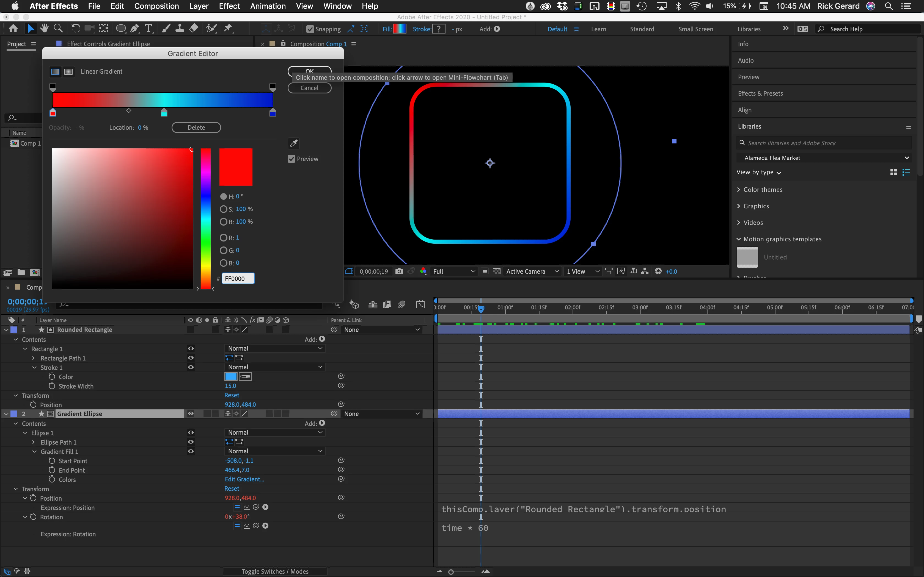Toggle the Preview checkbox in Gradient Editor
The image size is (924, 577).
(x=292, y=159)
